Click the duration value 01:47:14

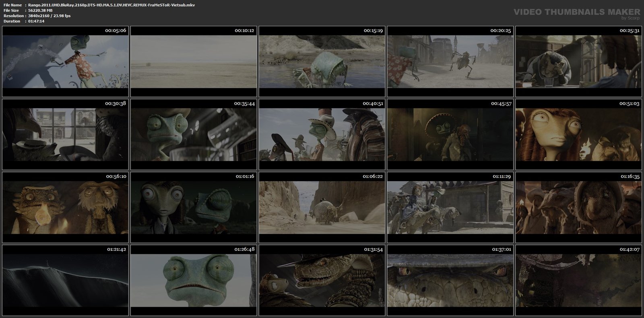[x=36, y=21]
